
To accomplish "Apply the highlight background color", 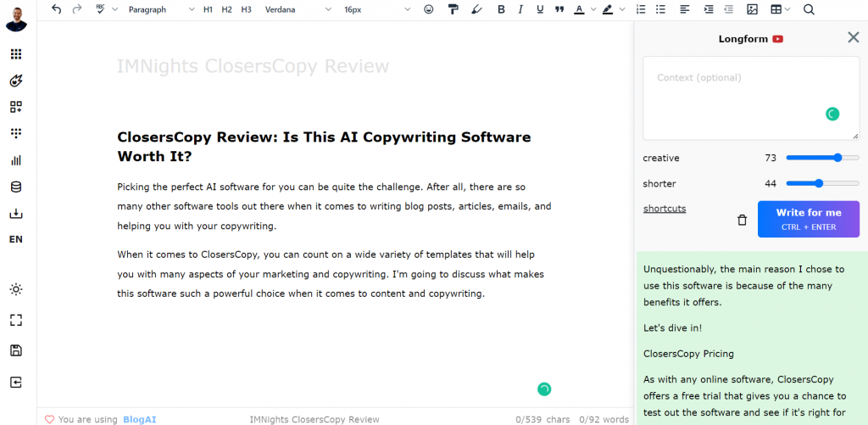I will (608, 9).
